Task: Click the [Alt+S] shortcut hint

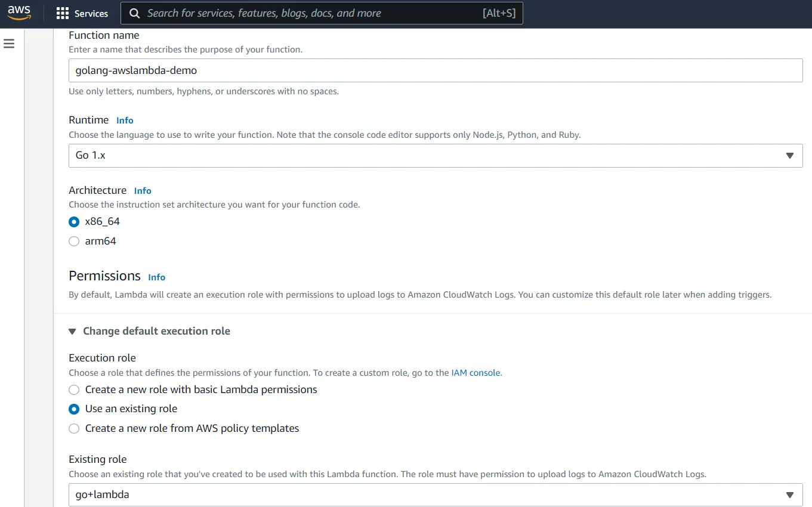Action: coord(499,13)
